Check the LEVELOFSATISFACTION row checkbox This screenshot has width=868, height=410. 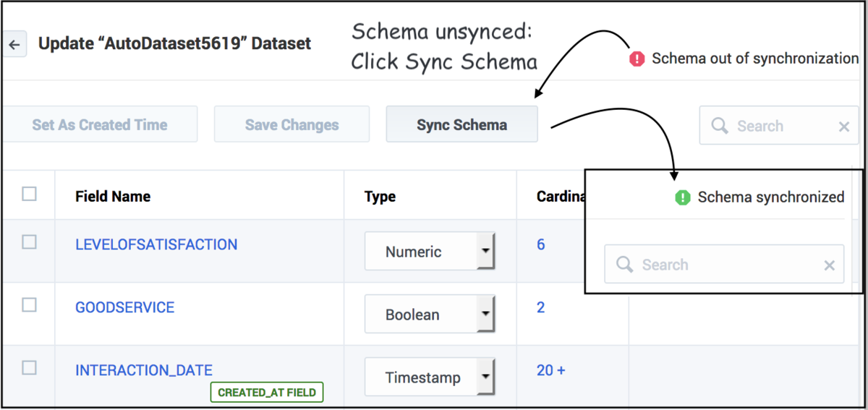coord(29,242)
